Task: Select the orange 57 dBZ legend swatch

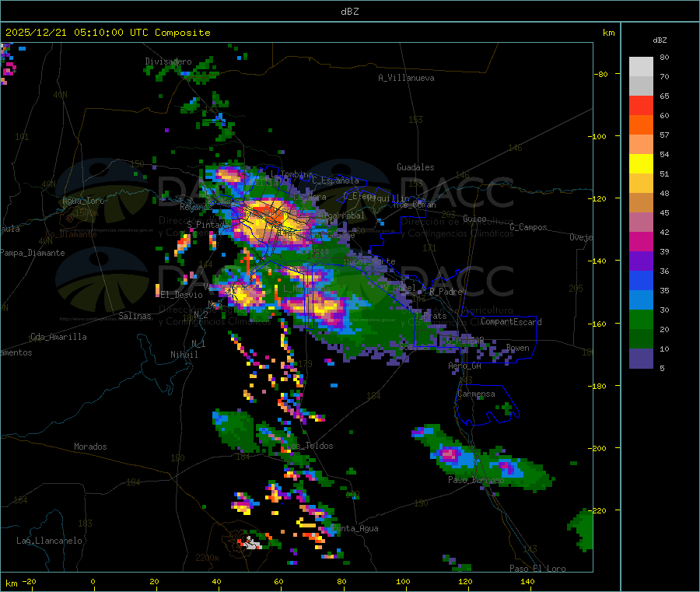Action: click(x=641, y=125)
